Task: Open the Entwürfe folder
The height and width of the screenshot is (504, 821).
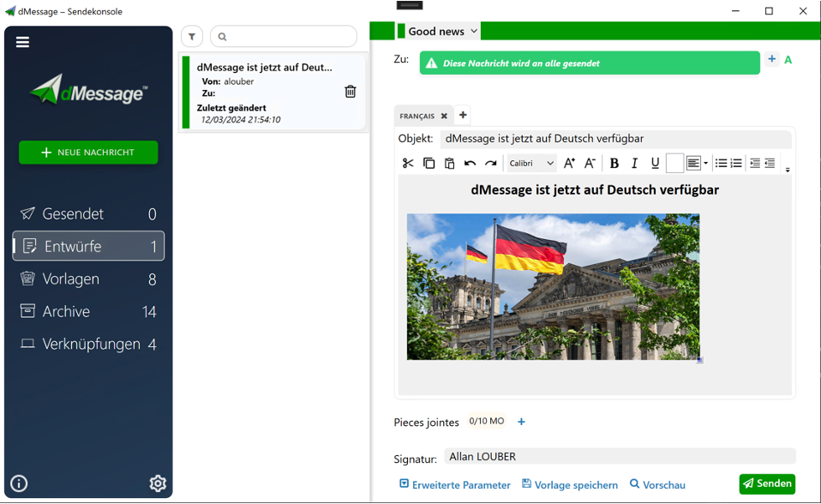Action: (x=88, y=246)
